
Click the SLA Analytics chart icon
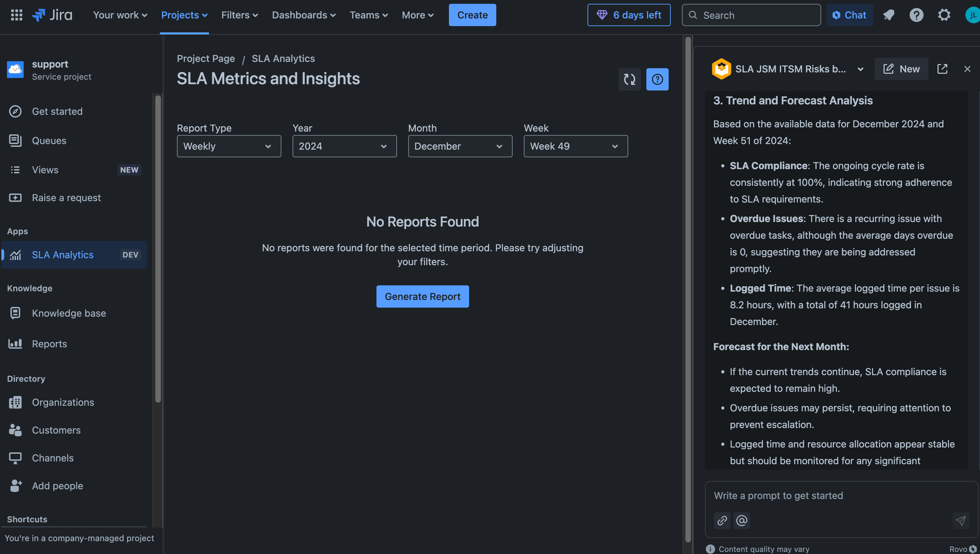(x=15, y=254)
